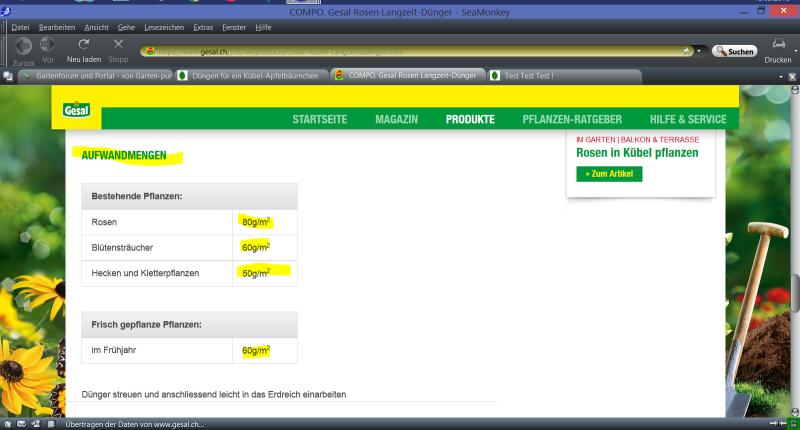Click the Bestehende Pflanzen table header
Image resolution: width=800 pixels, height=430 pixels.
(x=189, y=196)
